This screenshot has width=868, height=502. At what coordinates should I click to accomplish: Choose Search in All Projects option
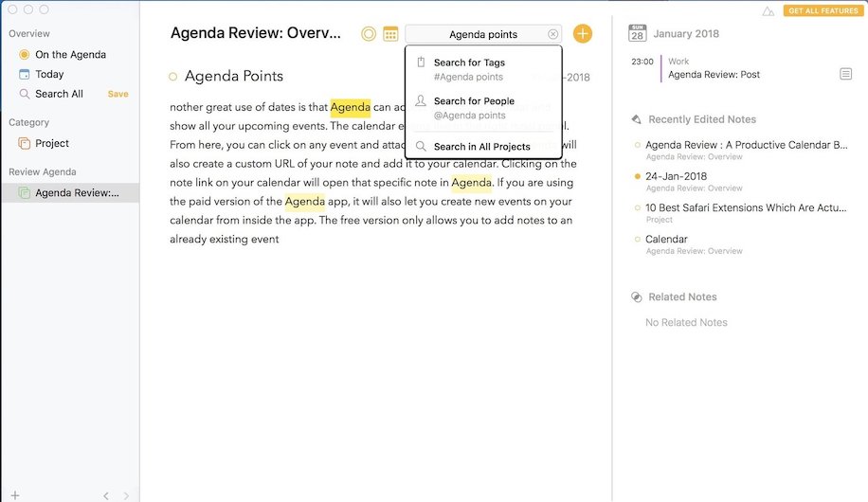click(481, 147)
